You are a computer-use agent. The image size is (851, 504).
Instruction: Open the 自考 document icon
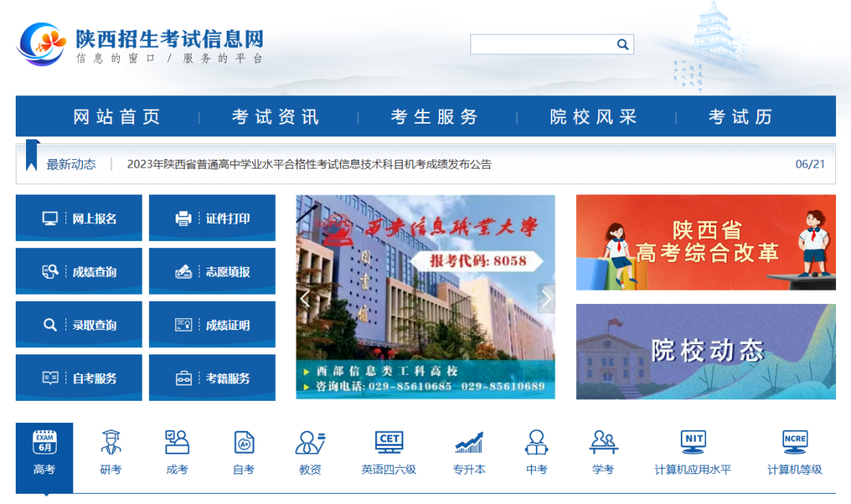click(x=244, y=443)
